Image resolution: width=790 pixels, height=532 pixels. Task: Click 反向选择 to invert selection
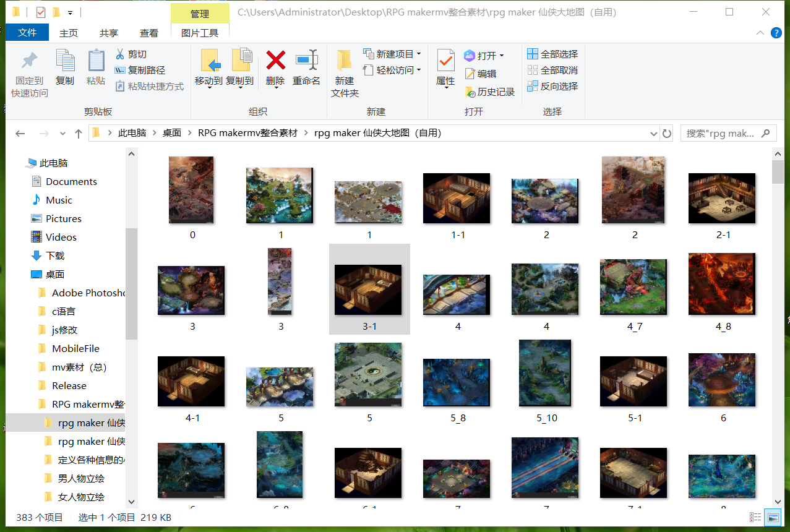552,85
